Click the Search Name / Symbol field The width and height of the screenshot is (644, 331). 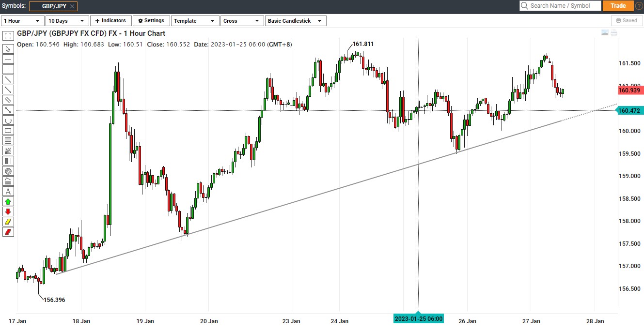pos(560,6)
